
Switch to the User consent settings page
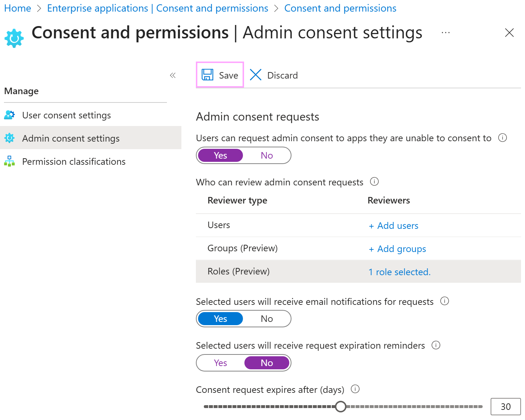[66, 115]
